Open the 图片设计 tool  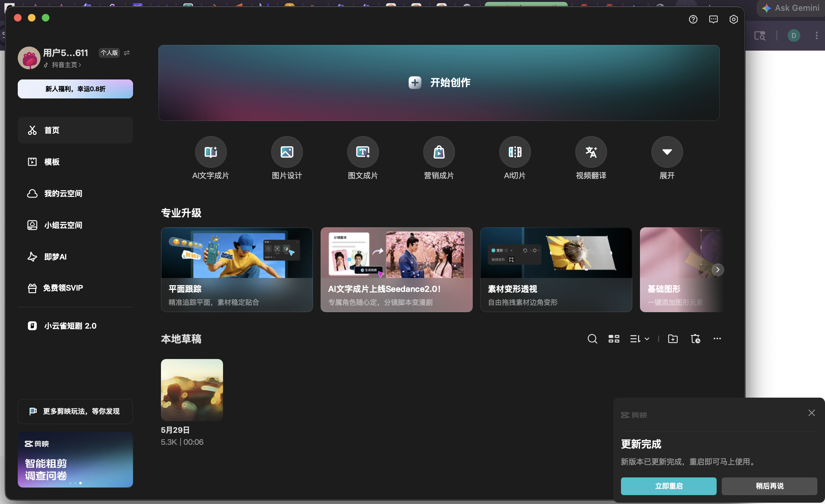[x=287, y=158]
